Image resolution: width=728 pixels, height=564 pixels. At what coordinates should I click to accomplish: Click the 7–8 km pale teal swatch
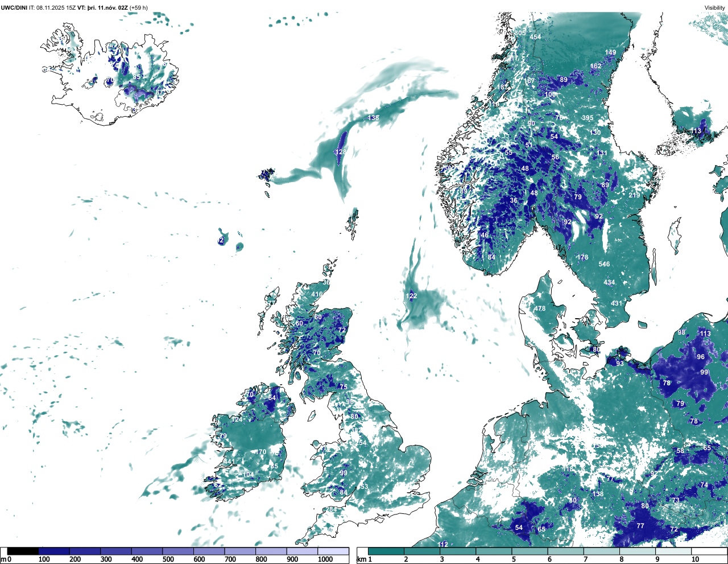pyautogui.click(x=602, y=551)
